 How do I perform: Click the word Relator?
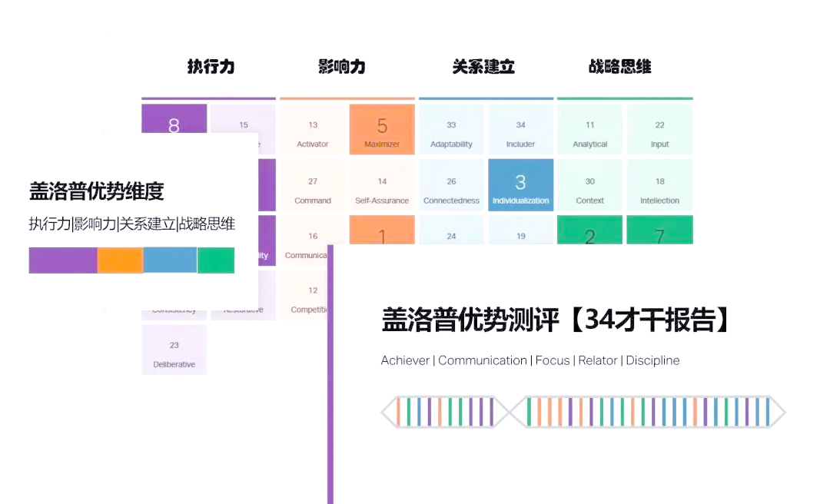coord(598,360)
